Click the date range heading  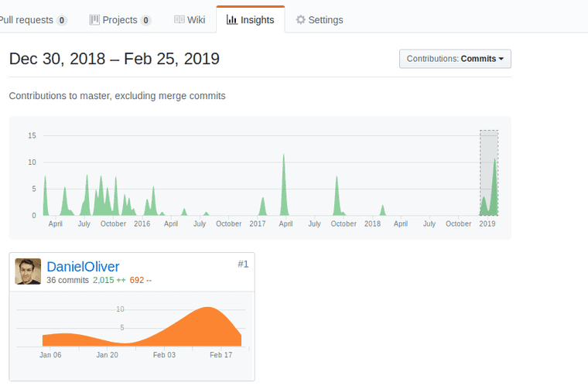click(x=114, y=59)
